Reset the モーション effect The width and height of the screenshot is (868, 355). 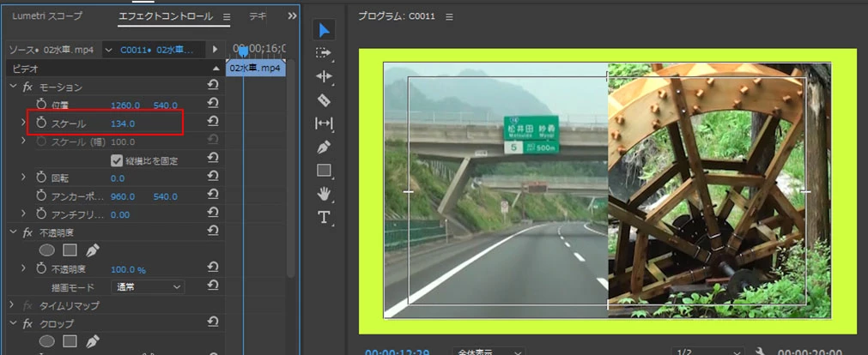pos(213,85)
